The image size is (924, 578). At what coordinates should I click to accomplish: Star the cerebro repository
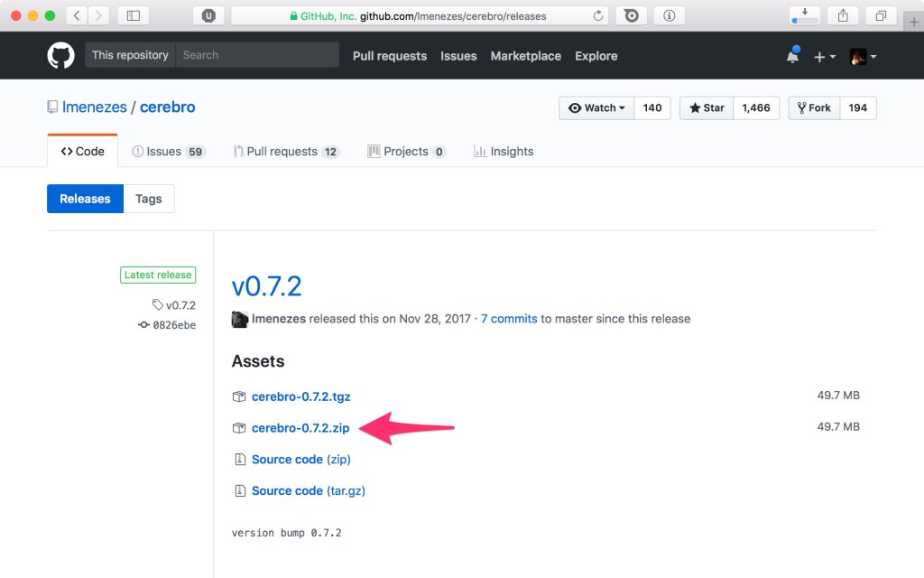point(707,108)
